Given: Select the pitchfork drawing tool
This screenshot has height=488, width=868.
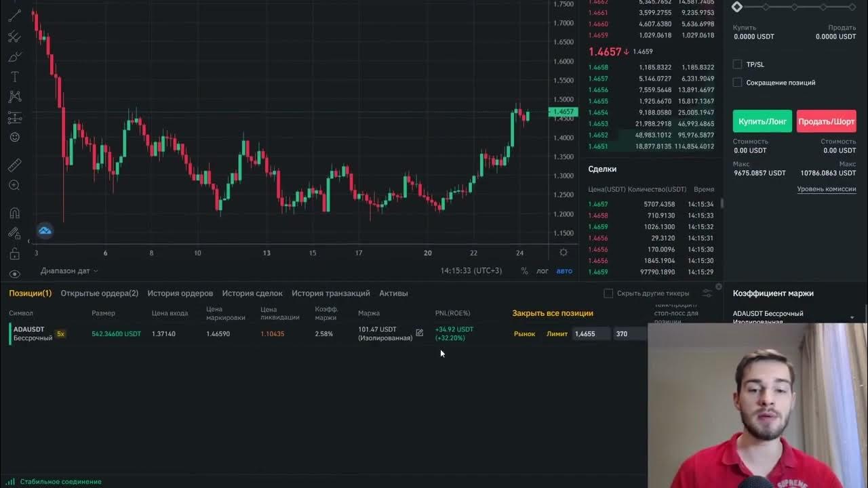Looking at the screenshot, I should pyautogui.click(x=14, y=37).
